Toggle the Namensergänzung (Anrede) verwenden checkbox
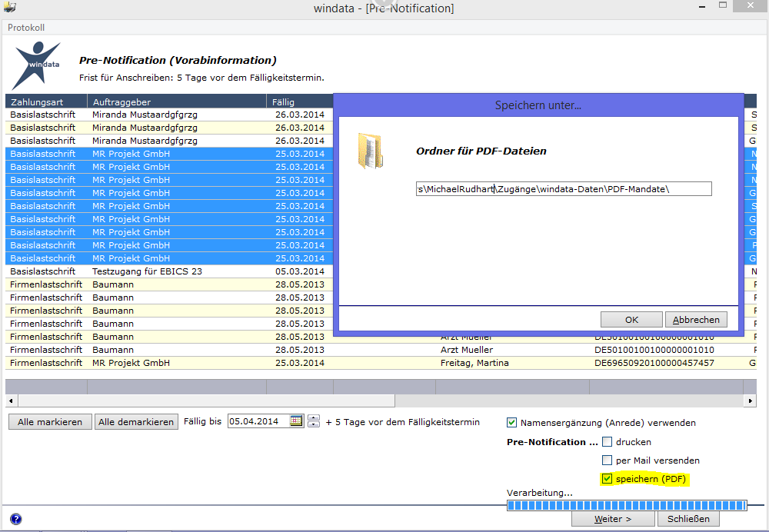The height and width of the screenshot is (532, 769). 511,423
